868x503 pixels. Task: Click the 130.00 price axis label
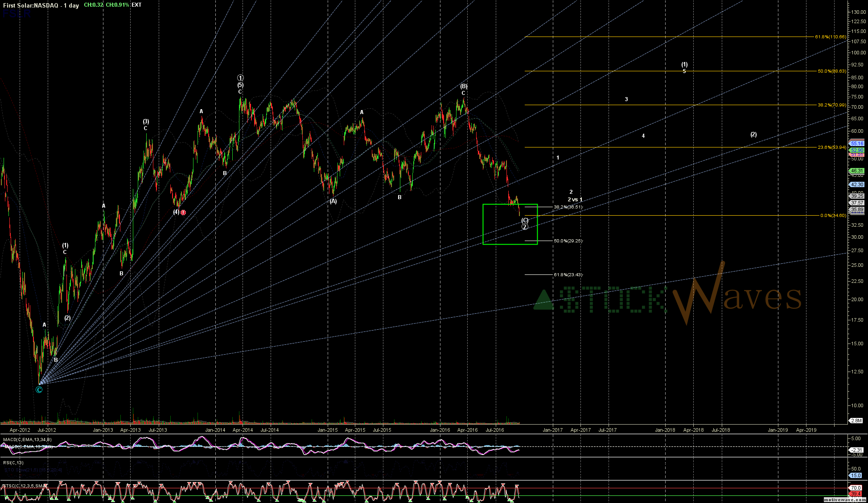858,12
